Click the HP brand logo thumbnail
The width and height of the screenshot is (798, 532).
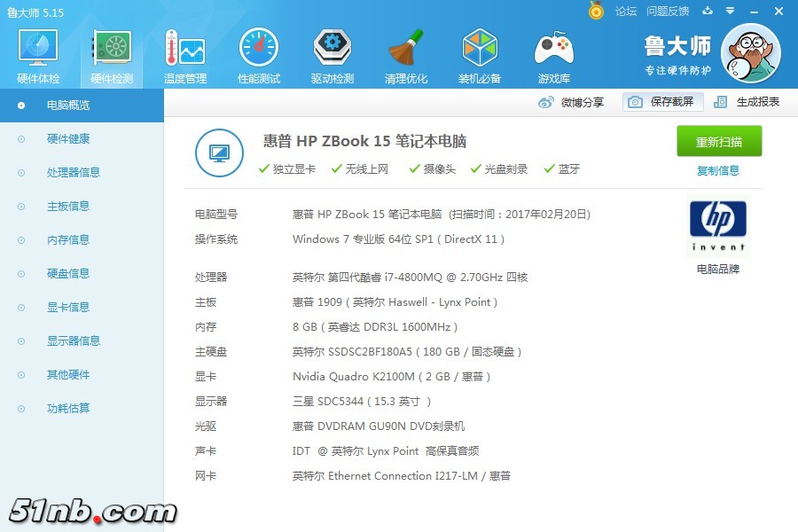coord(717,225)
